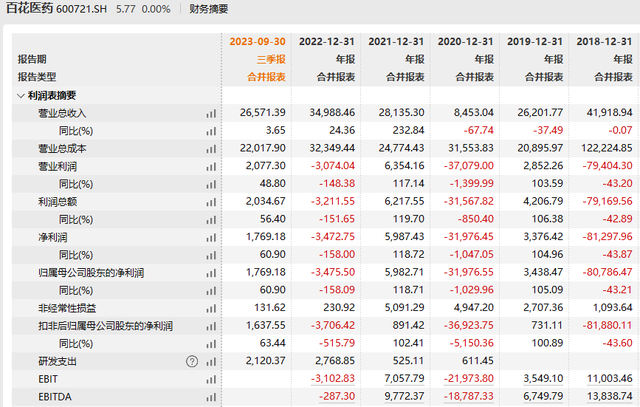Click the 2018 净利润 value -81,297.96
Image resolution: width=640 pixels, height=407 pixels.
click(607, 237)
